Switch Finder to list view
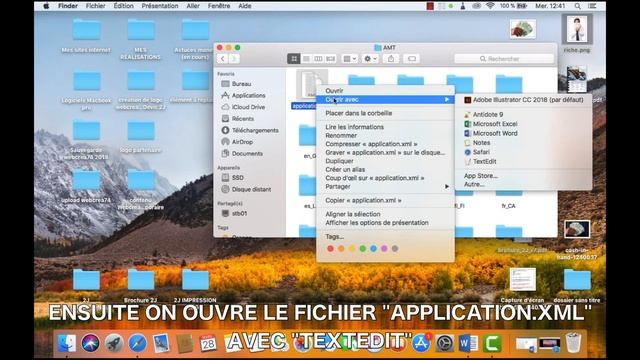640x360 pixels. [x=306, y=59]
